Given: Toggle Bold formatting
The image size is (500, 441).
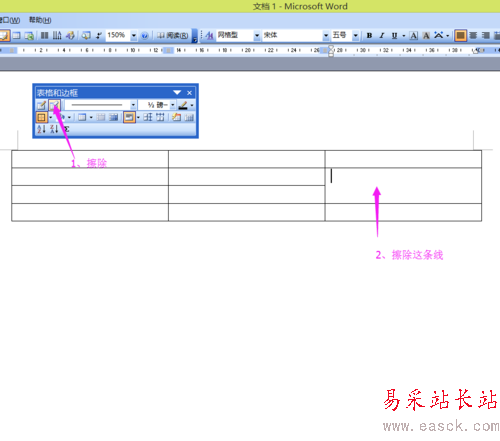Looking at the screenshot, I should [369, 35].
